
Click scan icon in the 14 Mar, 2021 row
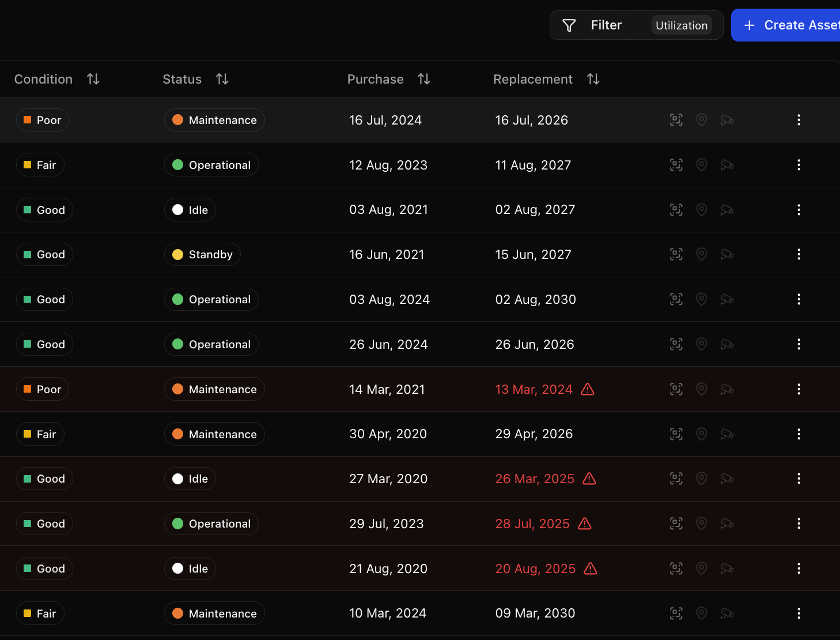676,389
